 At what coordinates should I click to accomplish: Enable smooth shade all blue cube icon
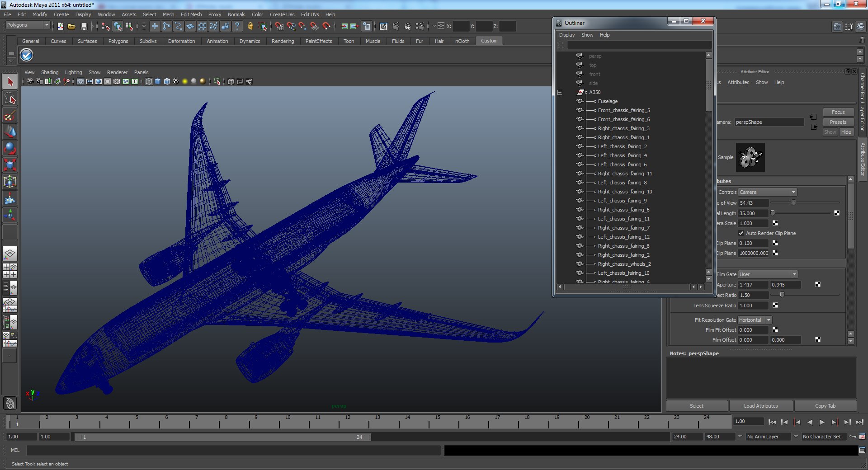click(158, 81)
